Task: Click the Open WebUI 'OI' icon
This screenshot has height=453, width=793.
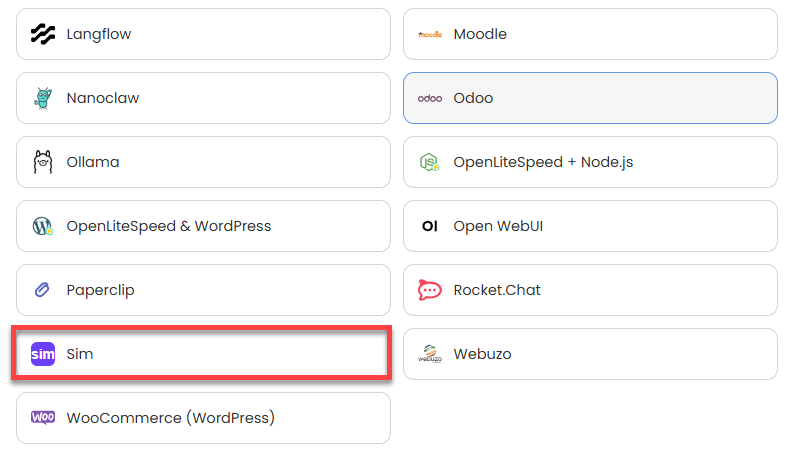Action: tap(430, 226)
